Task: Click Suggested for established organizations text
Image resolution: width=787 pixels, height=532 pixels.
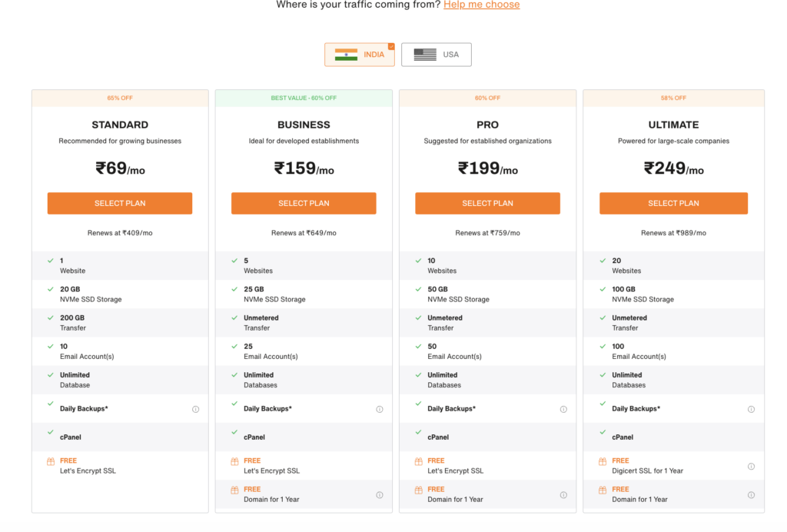Action: pyautogui.click(x=487, y=141)
